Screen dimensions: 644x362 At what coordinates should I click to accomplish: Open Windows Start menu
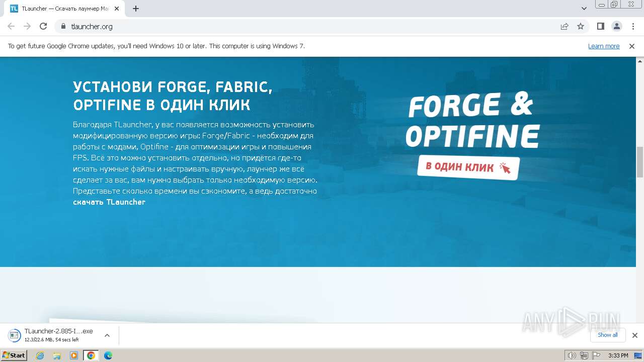[x=14, y=355]
